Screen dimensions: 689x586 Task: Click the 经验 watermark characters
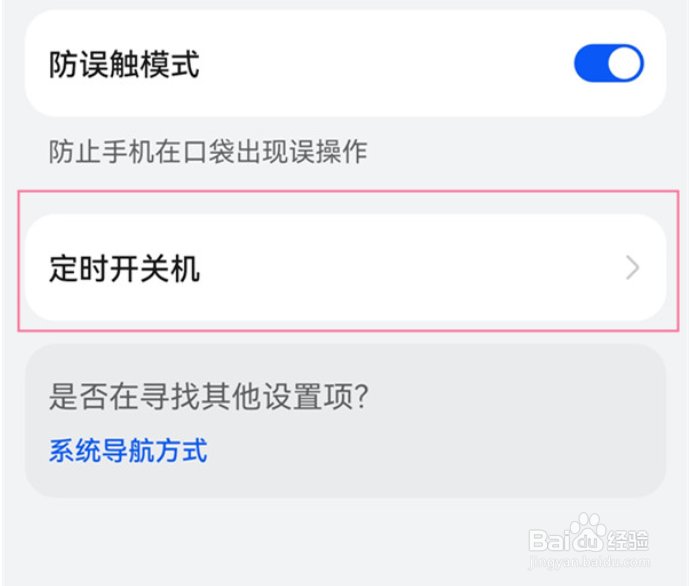pyautogui.click(x=627, y=540)
